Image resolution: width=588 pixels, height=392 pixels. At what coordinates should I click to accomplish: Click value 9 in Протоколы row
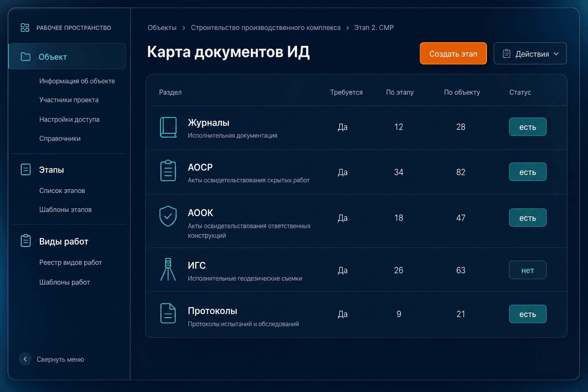399,314
